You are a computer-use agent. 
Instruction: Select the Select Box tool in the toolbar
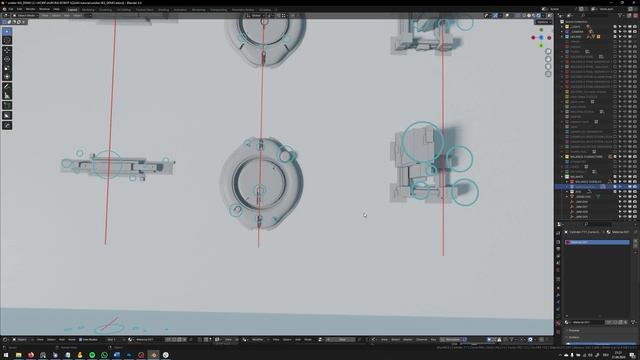point(7,31)
